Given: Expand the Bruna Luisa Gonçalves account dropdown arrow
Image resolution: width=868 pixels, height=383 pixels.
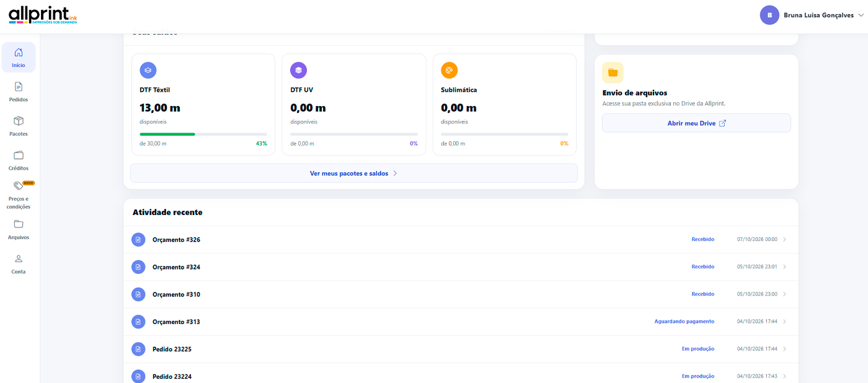Looking at the screenshot, I should 861,15.
